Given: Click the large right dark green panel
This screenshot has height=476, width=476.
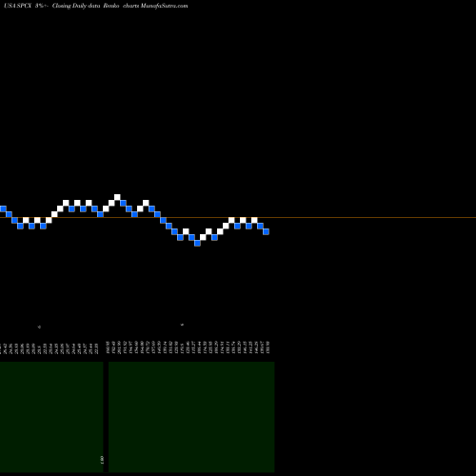Looking at the screenshot, I should 191,417.
